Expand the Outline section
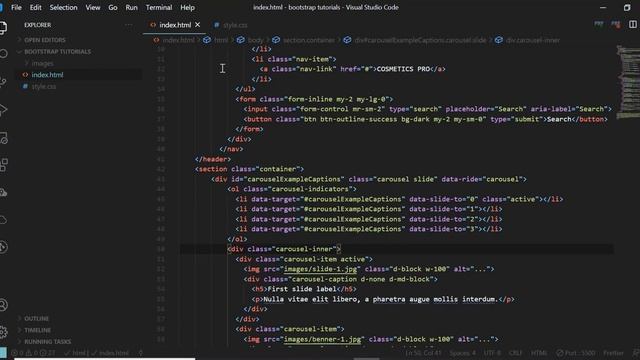This screenshot has width=640, height=360. pyautogui.click(x=36, y=318)
